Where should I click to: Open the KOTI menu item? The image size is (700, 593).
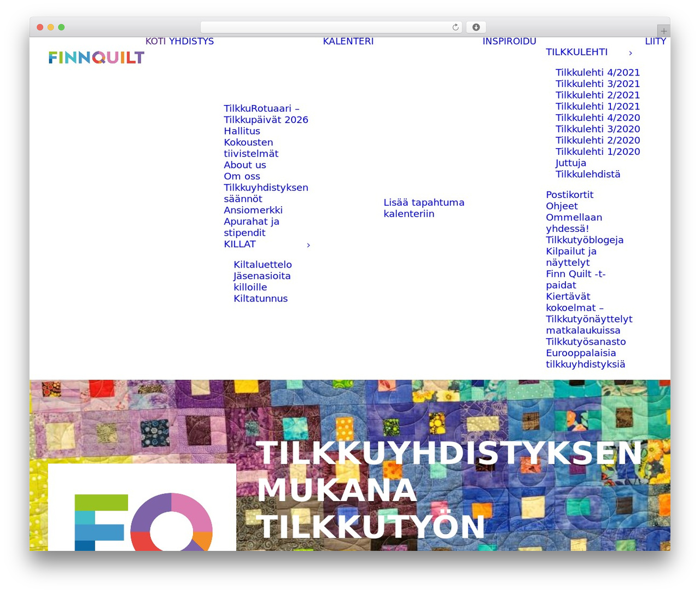(x=156, y=41)
